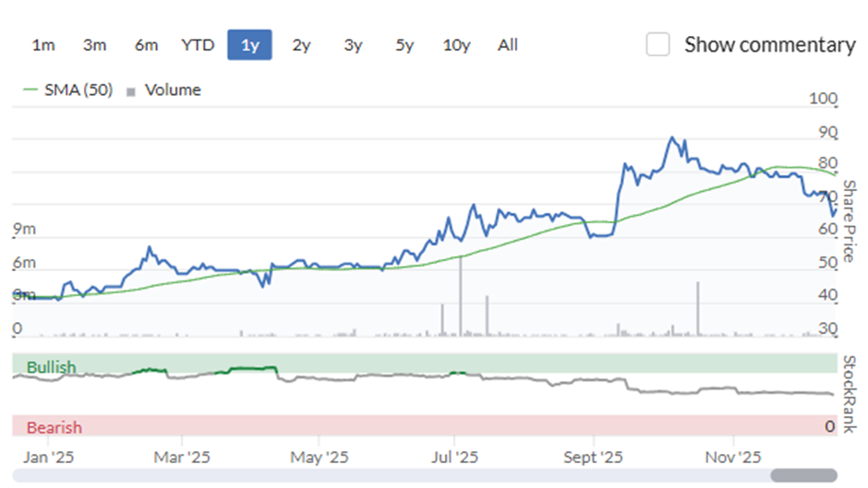The height and width of the screenshot is (488, 868).
Task: Enable the Show commentary checkbox
Action: [657, 44]
